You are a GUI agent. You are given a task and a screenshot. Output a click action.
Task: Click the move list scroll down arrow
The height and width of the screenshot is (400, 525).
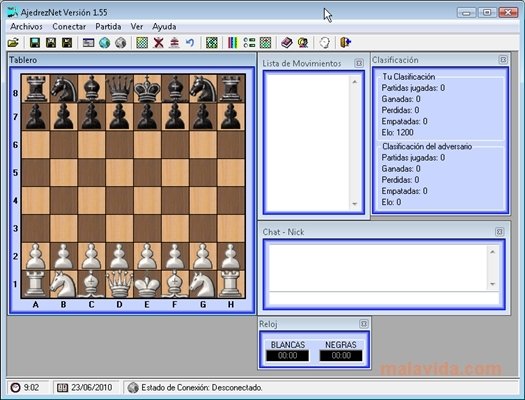click(355, 204)
